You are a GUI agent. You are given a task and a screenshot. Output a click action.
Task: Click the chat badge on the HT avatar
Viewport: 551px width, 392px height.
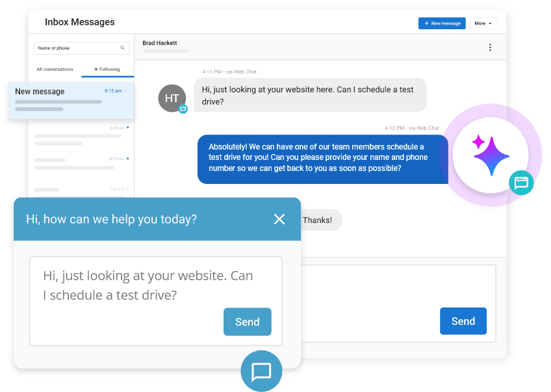(182, 109)
